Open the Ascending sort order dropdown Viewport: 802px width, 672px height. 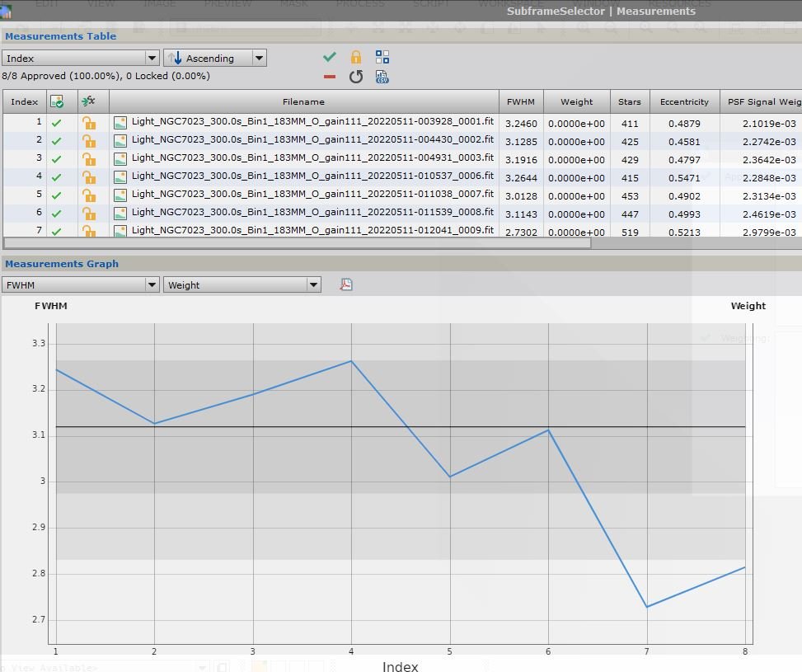pyautogui.click(x=214, y=59)
